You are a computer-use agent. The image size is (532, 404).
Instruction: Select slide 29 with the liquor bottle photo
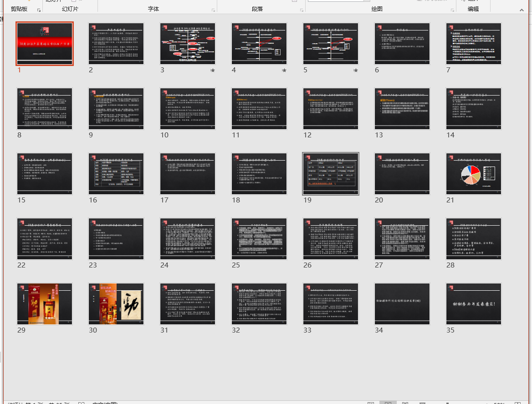point(45,304)
